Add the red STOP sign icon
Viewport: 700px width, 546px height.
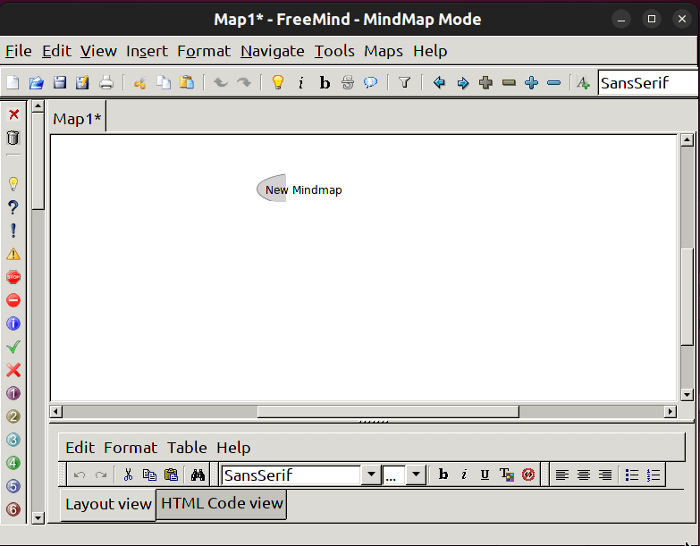pos(13,277)
